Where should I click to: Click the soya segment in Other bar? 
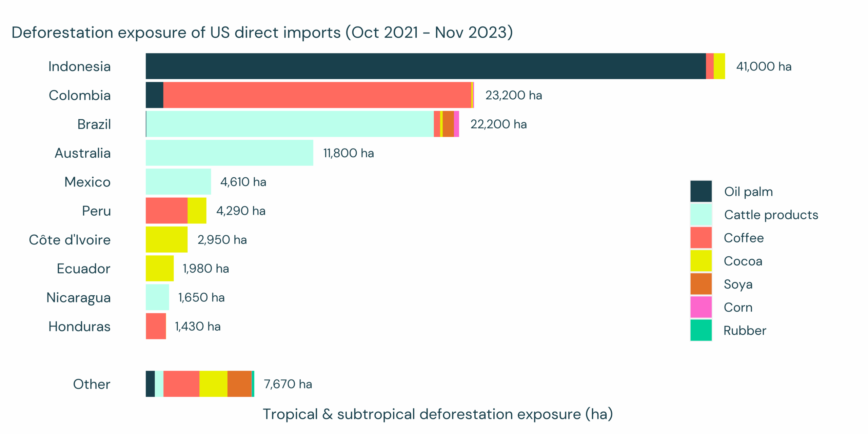click(239, 384)
